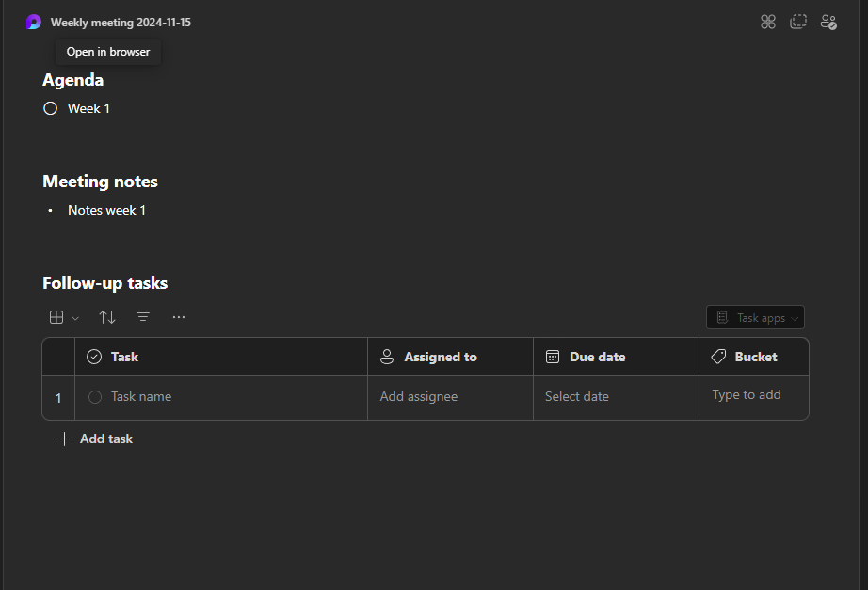Check off the Week 1 agenda item
The image size is (868, 590).
tap(51, 108)
